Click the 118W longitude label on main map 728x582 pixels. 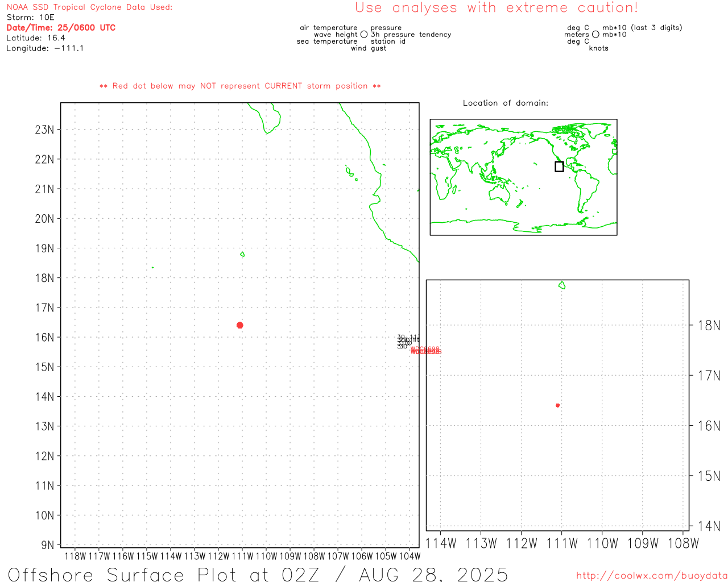(x=75, y=556)
